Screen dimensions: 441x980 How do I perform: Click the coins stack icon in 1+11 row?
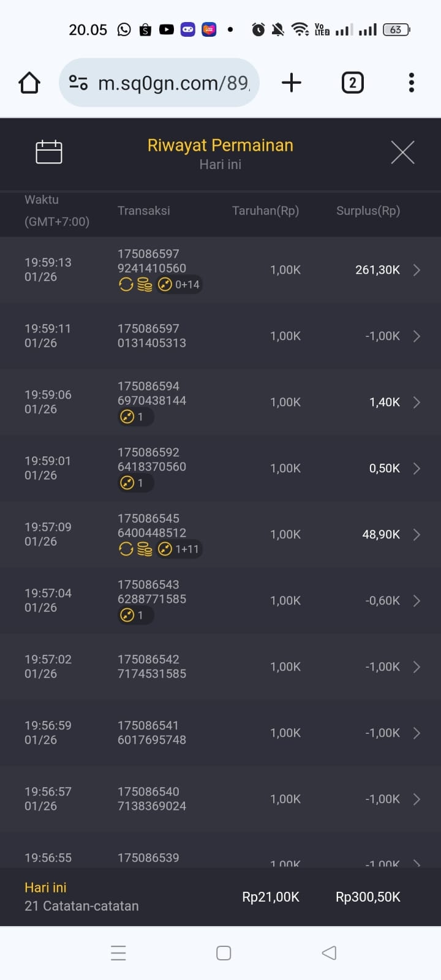pos(145,549)
